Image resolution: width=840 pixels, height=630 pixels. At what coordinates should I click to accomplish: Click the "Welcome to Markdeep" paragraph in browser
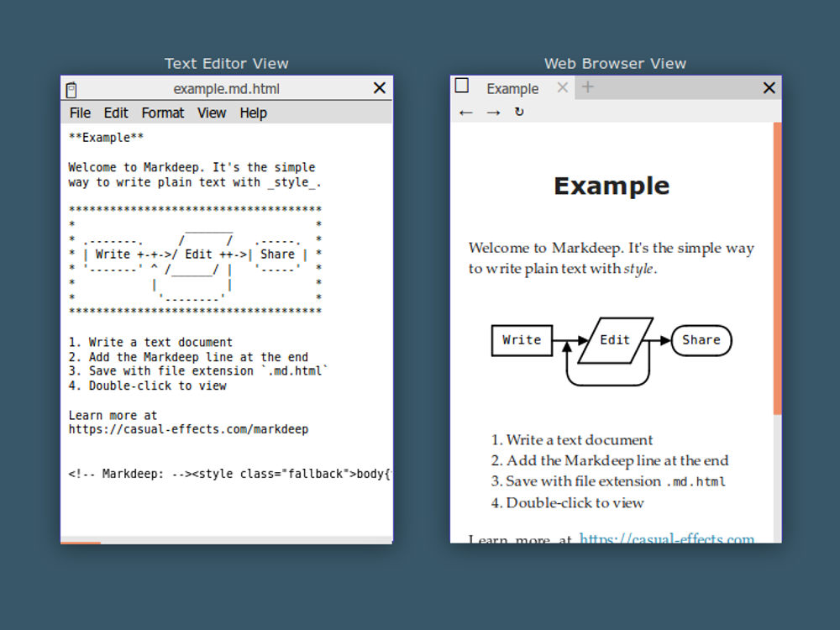[612, 258]
